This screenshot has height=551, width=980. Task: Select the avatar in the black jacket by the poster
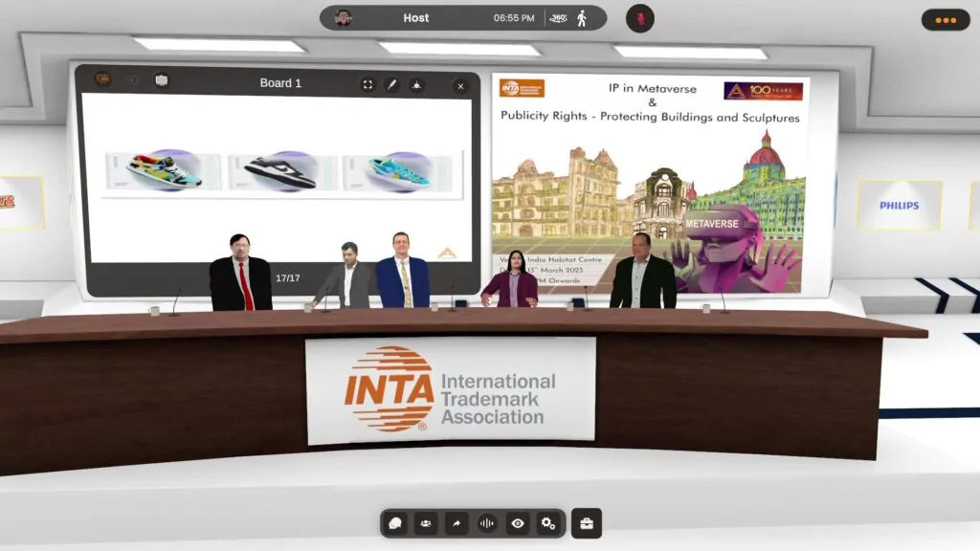click(x=642, y=271)
